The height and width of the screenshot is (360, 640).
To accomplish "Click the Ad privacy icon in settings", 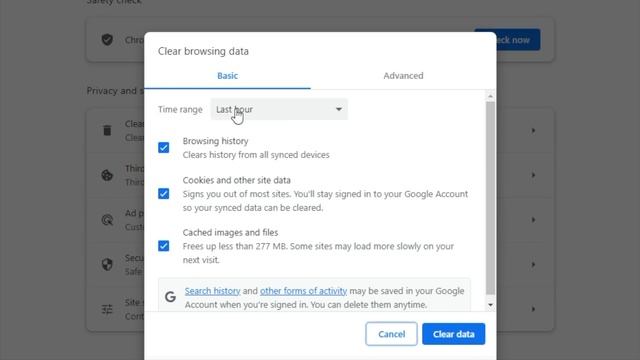I will coord(107,220).
